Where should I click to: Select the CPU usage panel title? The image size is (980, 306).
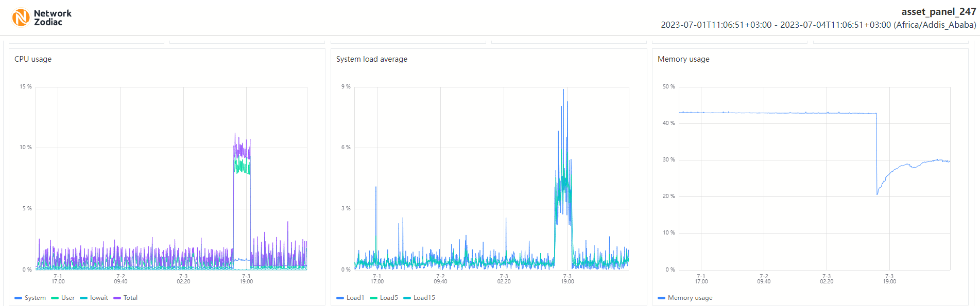(x=33, y=59)
